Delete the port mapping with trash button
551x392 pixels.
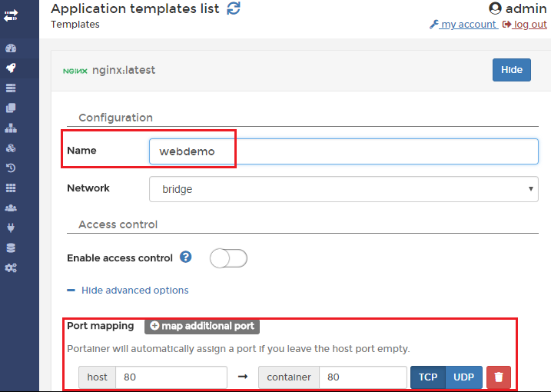[498, 377]
